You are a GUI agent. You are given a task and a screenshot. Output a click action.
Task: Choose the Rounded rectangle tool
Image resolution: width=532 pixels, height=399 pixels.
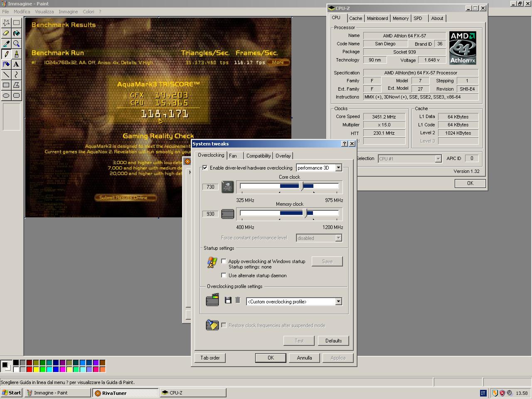[x=16, y=96]
